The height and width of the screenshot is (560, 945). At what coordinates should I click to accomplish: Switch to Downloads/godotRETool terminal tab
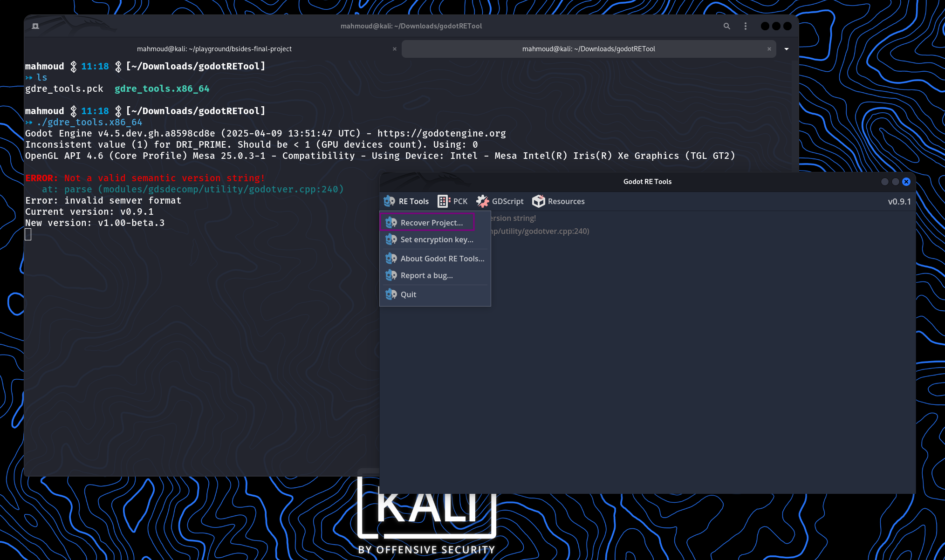589,49
